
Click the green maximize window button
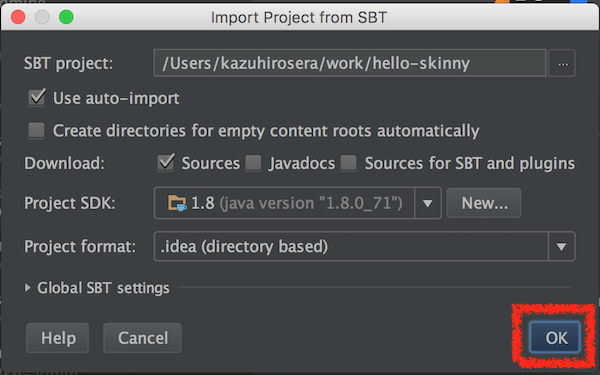tap(66, 17)
